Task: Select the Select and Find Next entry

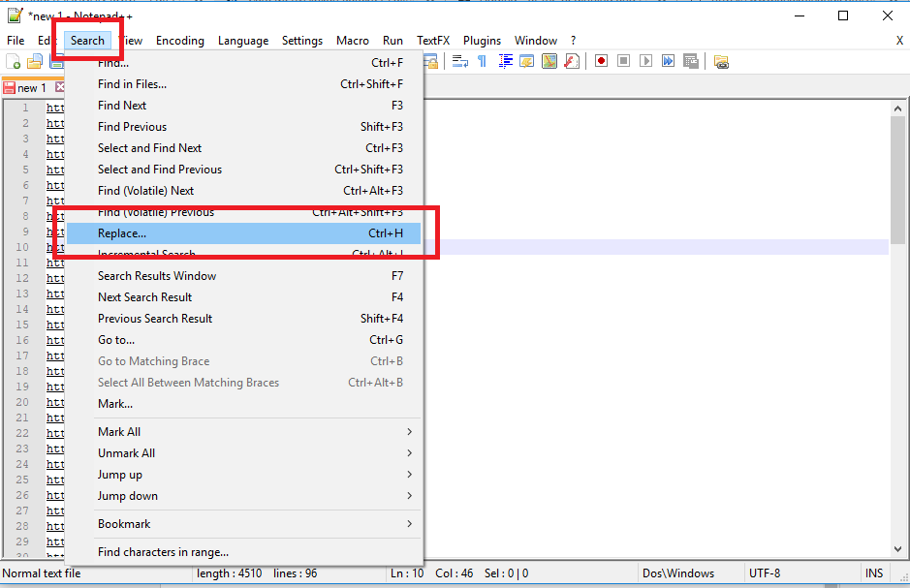Action: [244, 148]
